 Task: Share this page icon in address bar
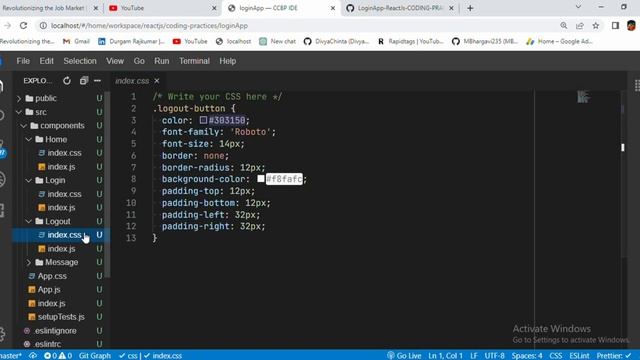pyautogui.click(x=580, y=25)
